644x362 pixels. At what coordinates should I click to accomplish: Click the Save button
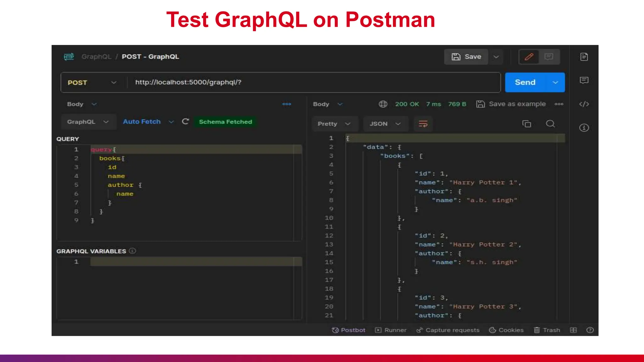click(x=466, y=57)
